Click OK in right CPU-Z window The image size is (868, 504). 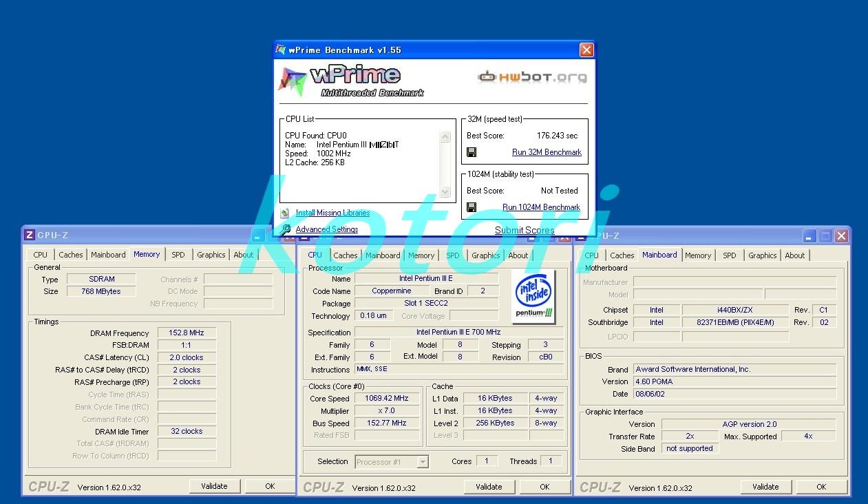click(821, 487)
